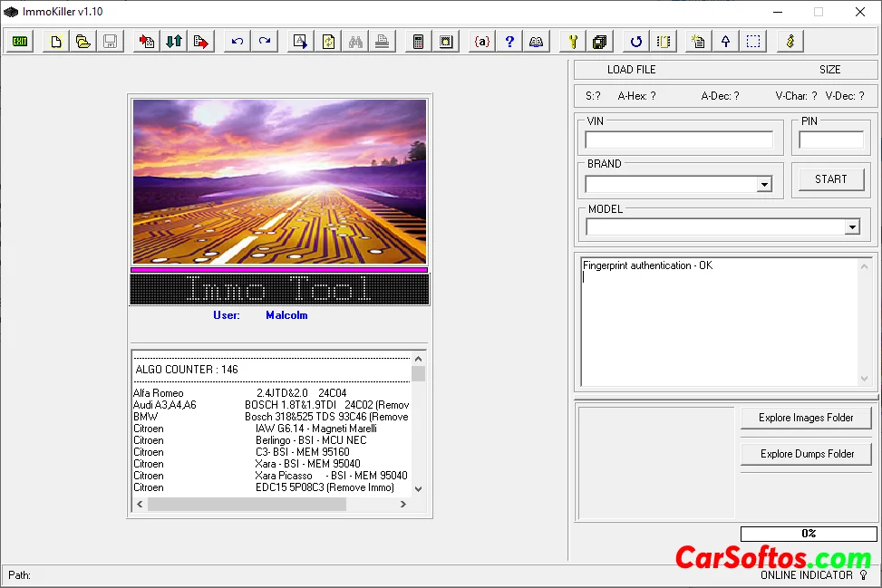Expand the BRAND dropdown
The width and height of the screenshot is (882, 588).
[x=764, y=185]
